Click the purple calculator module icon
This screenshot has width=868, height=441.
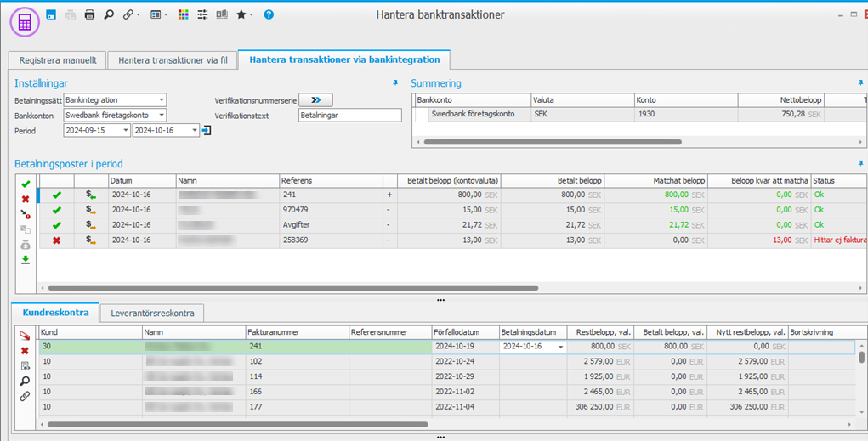click(25, 22)
